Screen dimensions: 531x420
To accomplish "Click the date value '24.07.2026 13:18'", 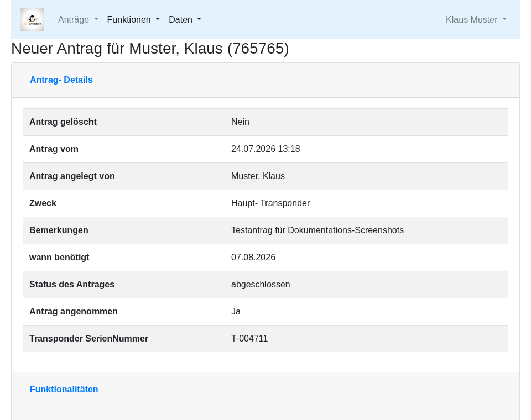I will pos(265,149).
